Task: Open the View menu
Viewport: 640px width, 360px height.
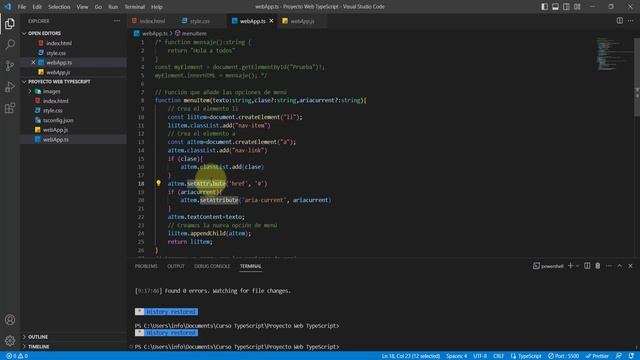Action: click(x=82, y=7)
